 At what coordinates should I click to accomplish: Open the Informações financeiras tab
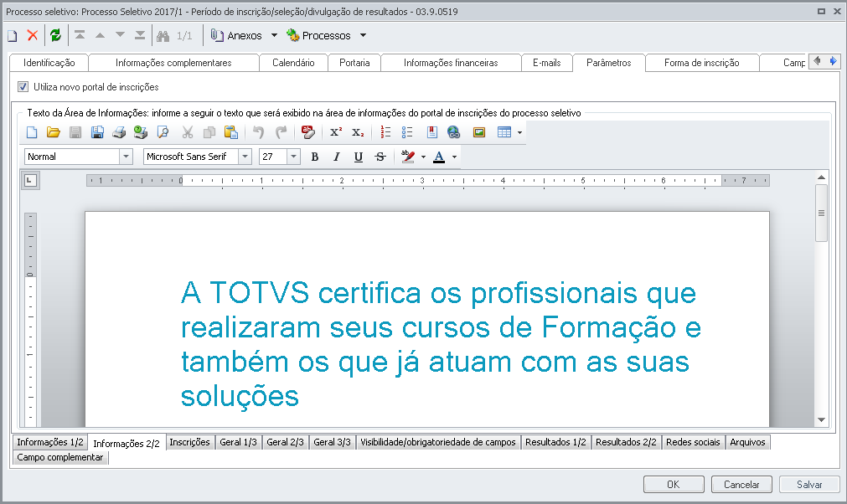pos(451,63)
